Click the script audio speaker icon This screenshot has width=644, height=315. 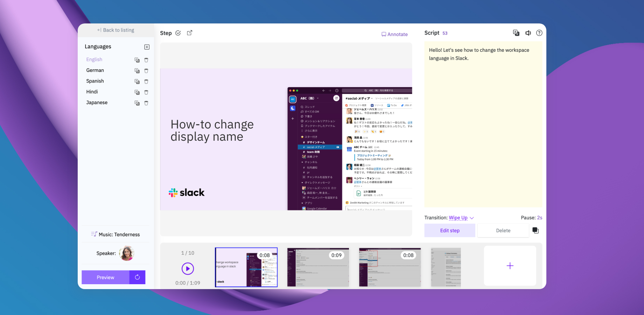point(528,33)
